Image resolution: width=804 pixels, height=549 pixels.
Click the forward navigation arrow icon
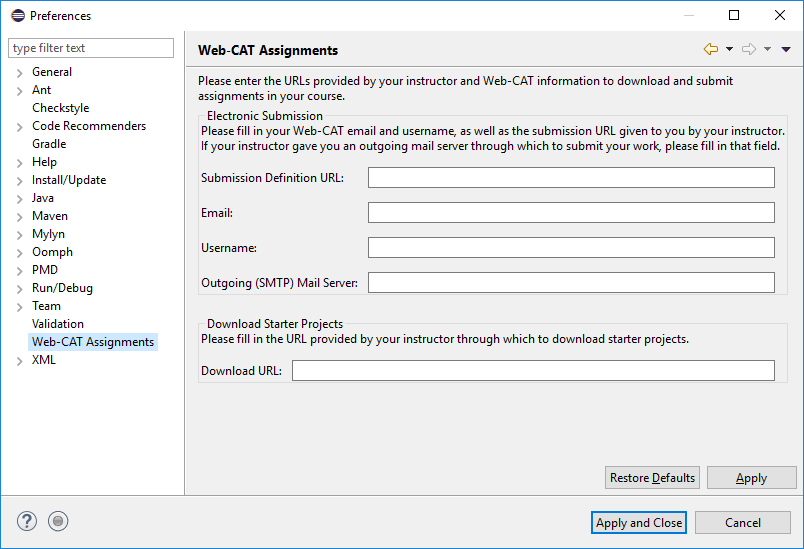click(x=748, y=49)
